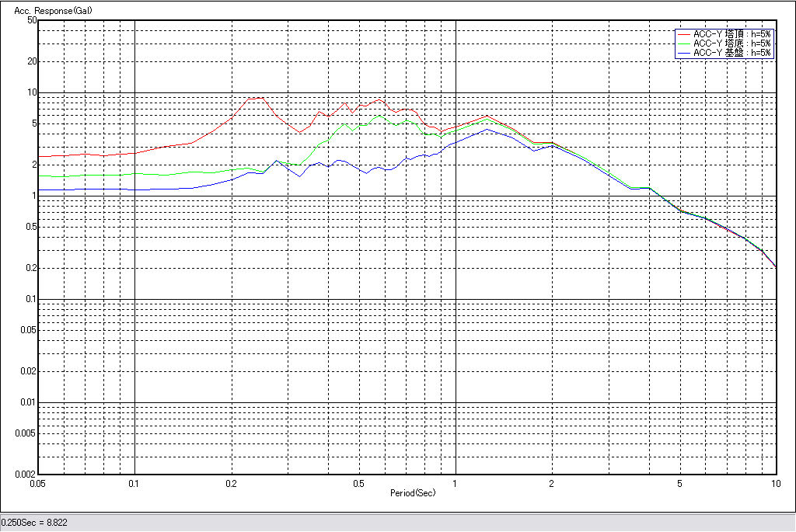Click the 0.002 label on vertical axis
796x532 pixels.
[x=26, y=475]
